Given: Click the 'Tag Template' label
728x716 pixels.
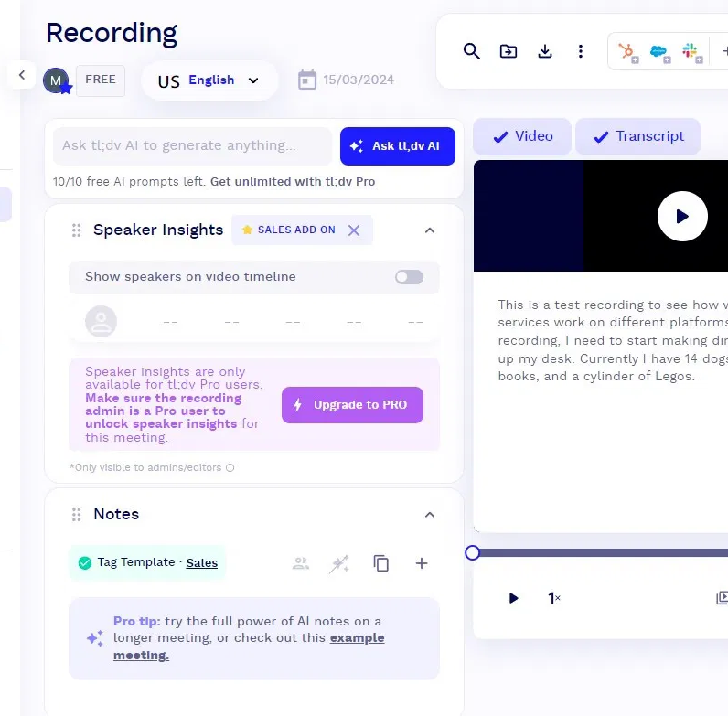Looking at the screenshot, I should (x=136, y=562).
